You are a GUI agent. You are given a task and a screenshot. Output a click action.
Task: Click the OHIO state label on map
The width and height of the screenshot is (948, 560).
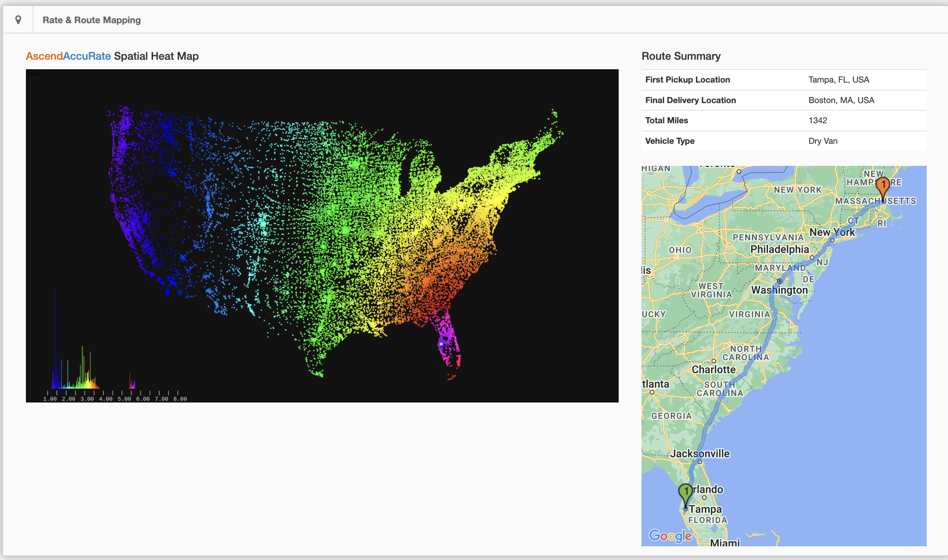[680, 250]
